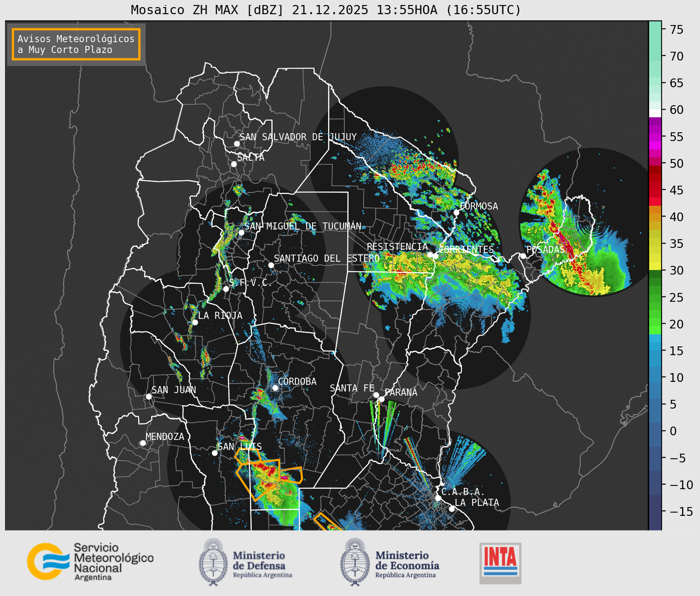Click the S.F.V.C. city marker dot
Image resolution: width=700 pixels, height=596 pixels.
226,289
